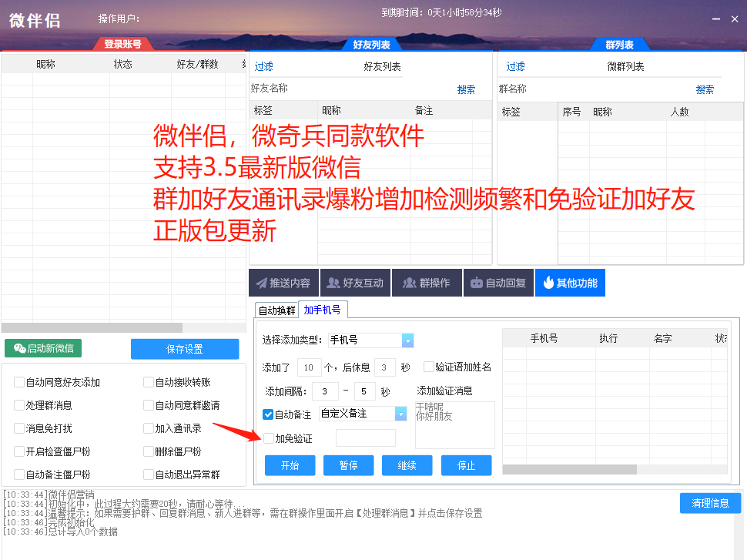The image size is (747, 560).
Task: Click the 添加验证消息 text area
Action: pyautogui.click(x=455, y=425)
